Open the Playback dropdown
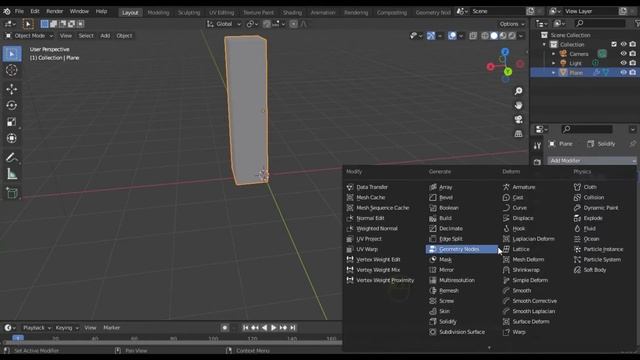640x360 pixels. [36, 327]
